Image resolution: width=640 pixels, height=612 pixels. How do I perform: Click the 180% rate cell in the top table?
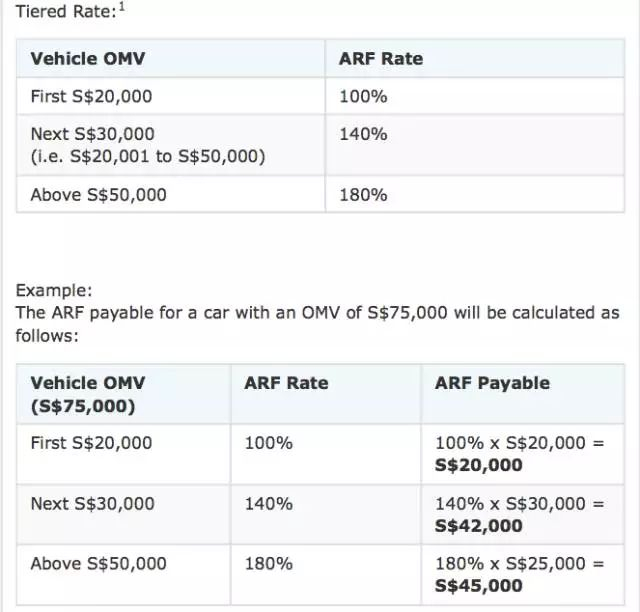click(x=363, y=194)
